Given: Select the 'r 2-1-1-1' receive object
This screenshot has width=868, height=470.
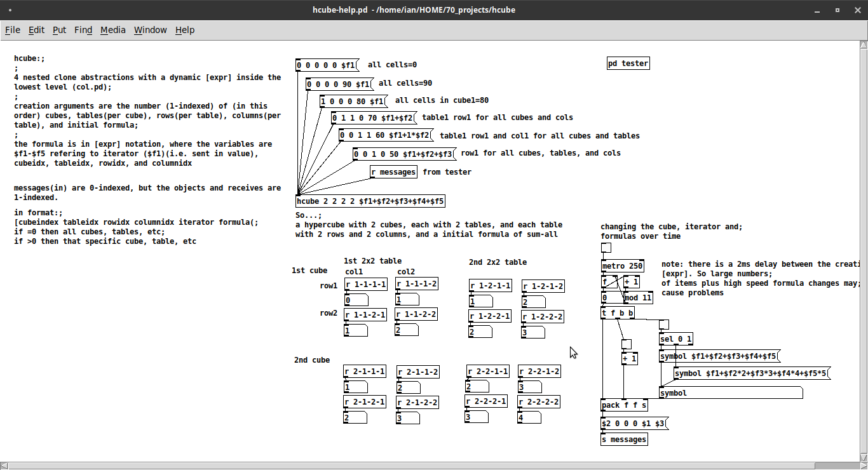Looking at the screenshot, I should pos(365,372).
